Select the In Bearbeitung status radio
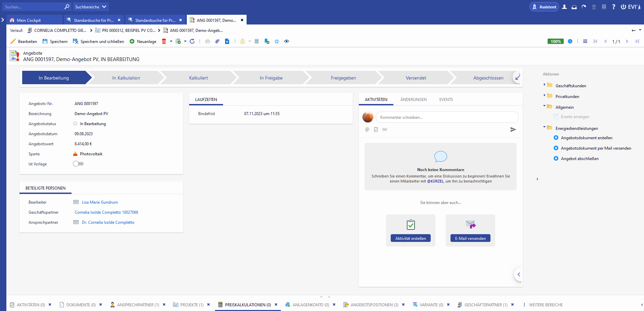Image resolution: width=644 pixels, height=311 pixels. (x=75, y=123)
